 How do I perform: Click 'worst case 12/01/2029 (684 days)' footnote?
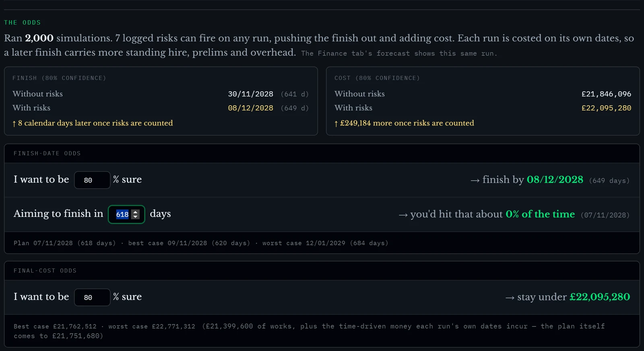pyautogui.click(x=325, y=243)
